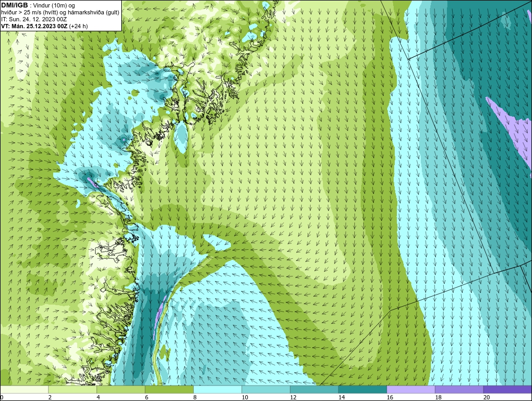The height and width of the screenshot is (401, 532).
Task: Click the legend value '16'
Action: coord(390,397)
